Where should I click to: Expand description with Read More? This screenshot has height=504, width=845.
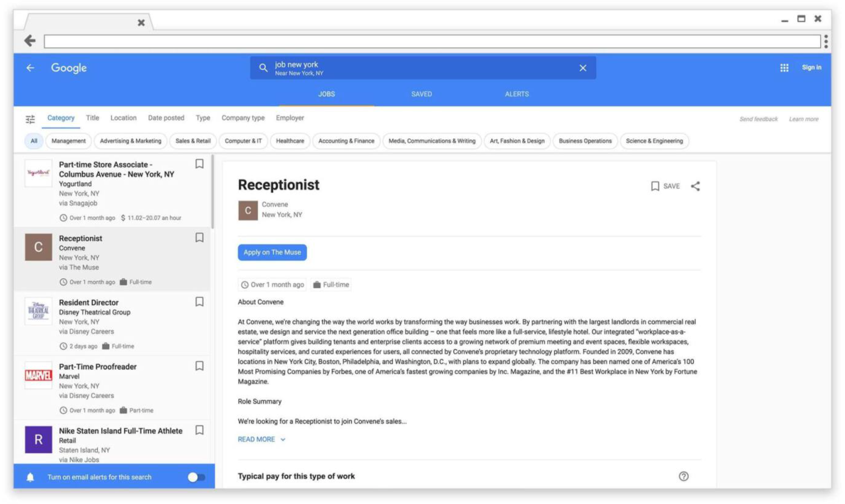point(261,439)
